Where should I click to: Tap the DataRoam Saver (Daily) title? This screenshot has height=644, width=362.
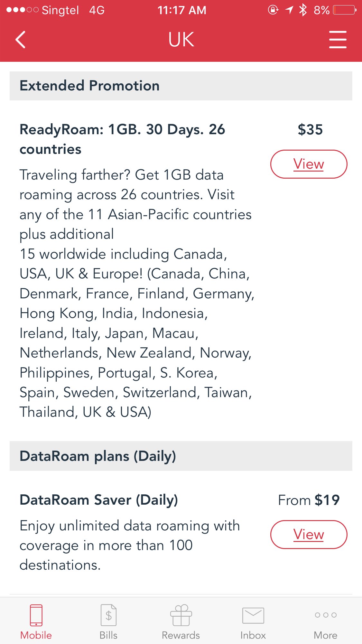(99, 500)
